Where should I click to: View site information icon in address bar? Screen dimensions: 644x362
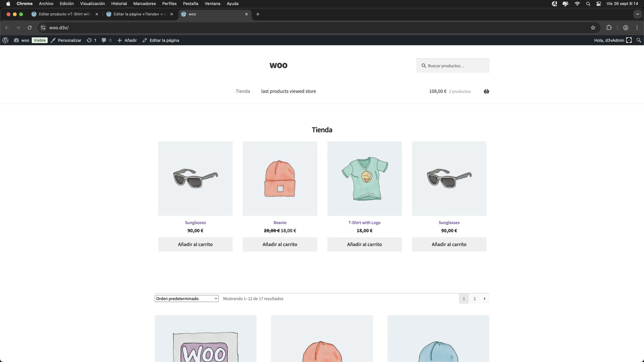click(x=43, y=28)
